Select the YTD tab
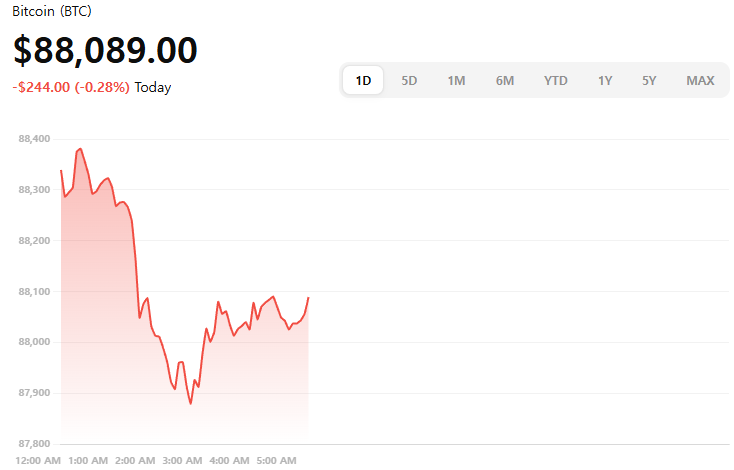Image resolution: width=734 pixels, height=470 pixels. pyautogui.click(x=556, y=80)
